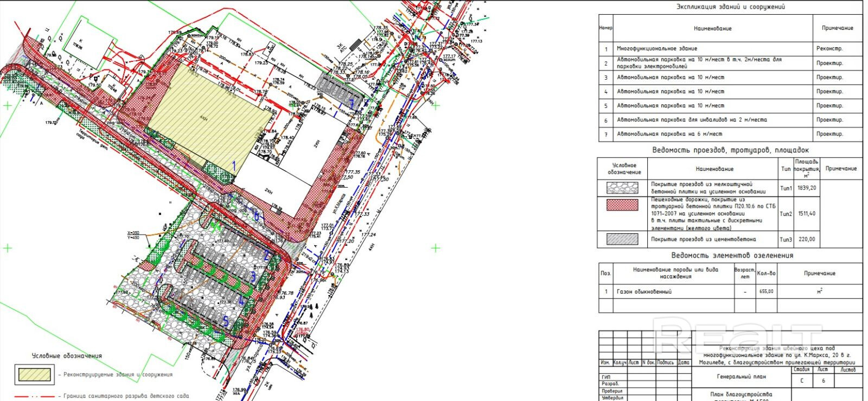The height and width of the screenshot is (401, 868).
Task: Select blue parking marker number 5 on plan
Action: point(226,320)
